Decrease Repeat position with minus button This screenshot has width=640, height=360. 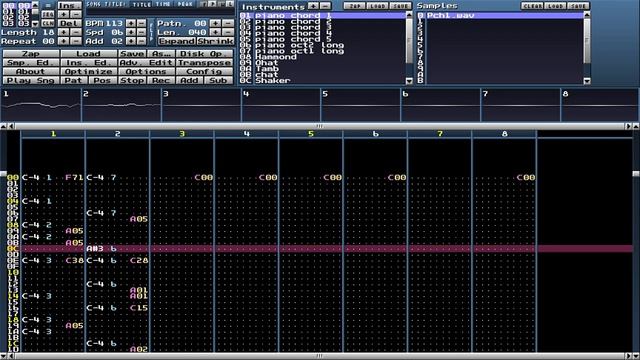[x=76, y=41]
